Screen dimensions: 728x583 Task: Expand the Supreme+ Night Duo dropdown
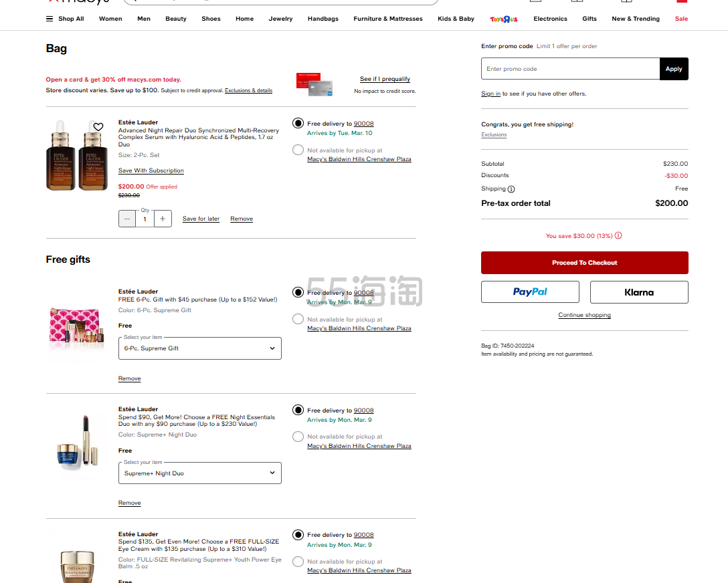[199, 473]
